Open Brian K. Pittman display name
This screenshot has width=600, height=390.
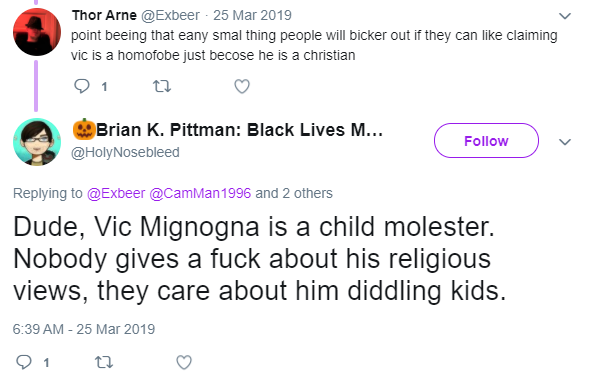pos(228,130)
